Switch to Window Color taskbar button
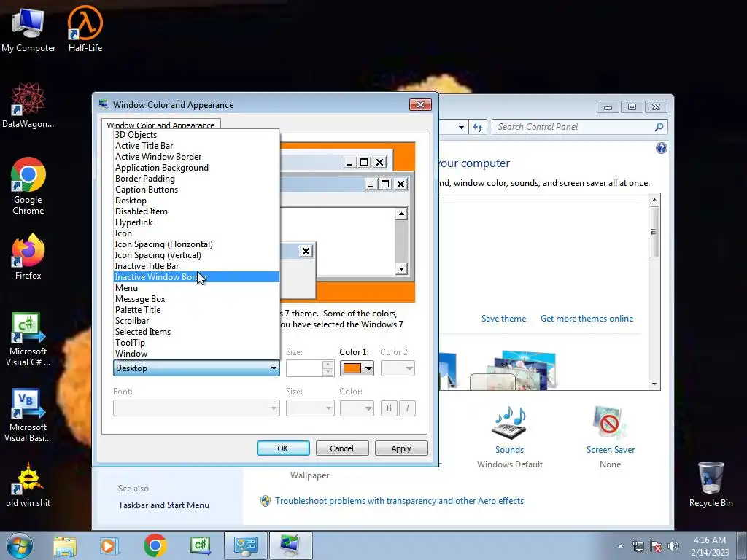This screenshot has width=747, height=560. [x=290, y=545]
